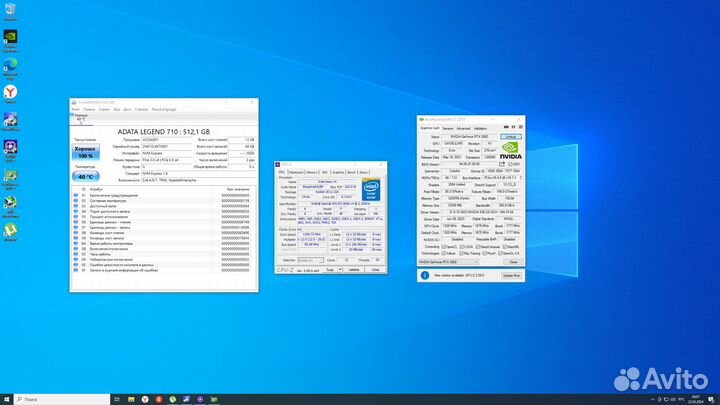Click GPU-Z refresh icon
Image resolution: width=720 pixels, height=405 pixels.
pyautogui.click(x=513, y=127)
